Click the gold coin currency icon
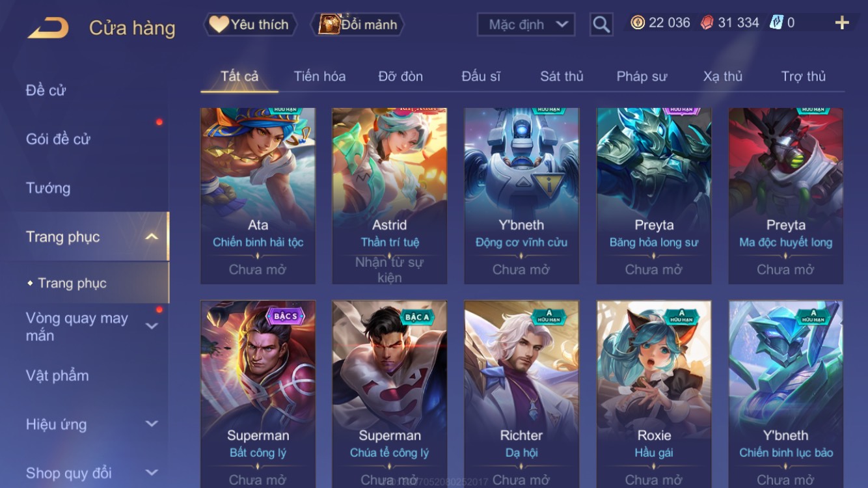Image resolution: width=868 pixels, height=488 pixels. click(x=638, y=23)
